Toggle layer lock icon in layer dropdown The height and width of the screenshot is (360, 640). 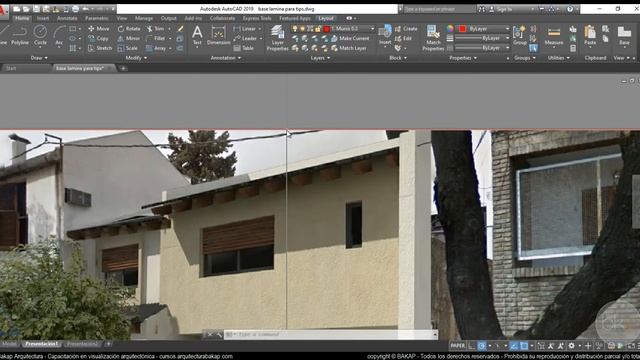point(318,29)
